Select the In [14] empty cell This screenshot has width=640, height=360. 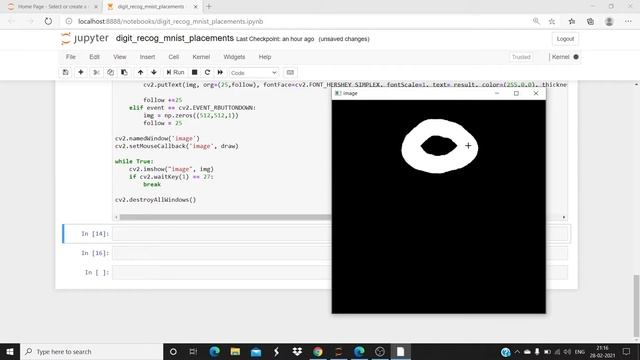click(341, 234)
